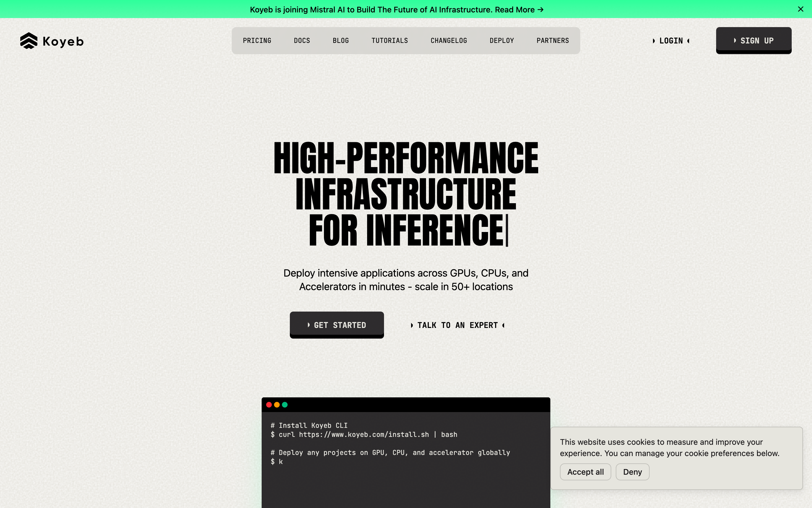
Task: Click the cookie notice message text
Action: click(669, 448)
